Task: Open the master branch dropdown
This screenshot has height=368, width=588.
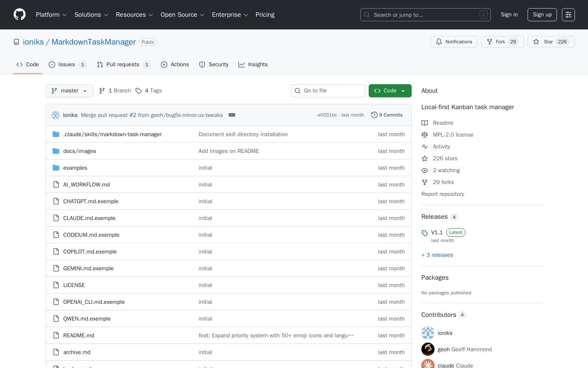Action: click(69, 91)
